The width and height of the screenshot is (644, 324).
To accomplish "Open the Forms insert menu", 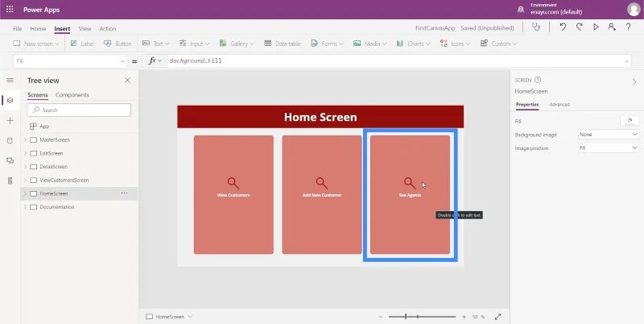I will click(x=327, y=44).
